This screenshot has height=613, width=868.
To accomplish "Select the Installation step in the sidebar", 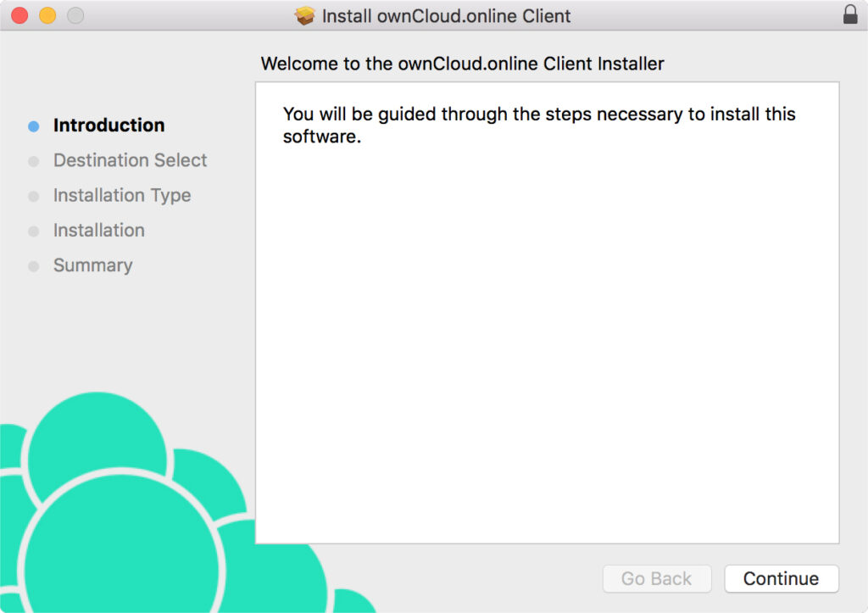I will [x=98, y=231].
